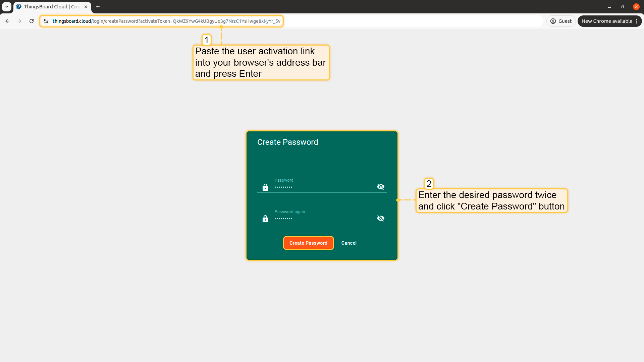Expand the tab search dropdown arrow

[7, 7]
